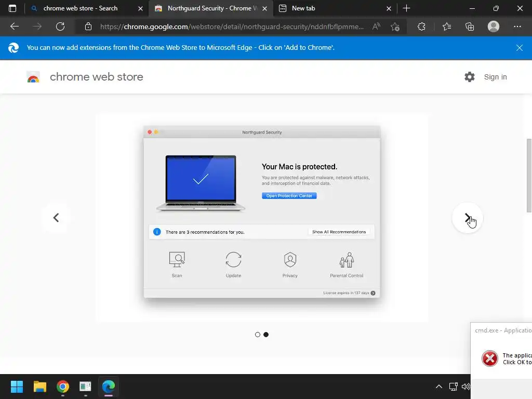Click the chrome web store logo
Image resolution: width=532 pixels, height=399 pixels.
point(33,77)
